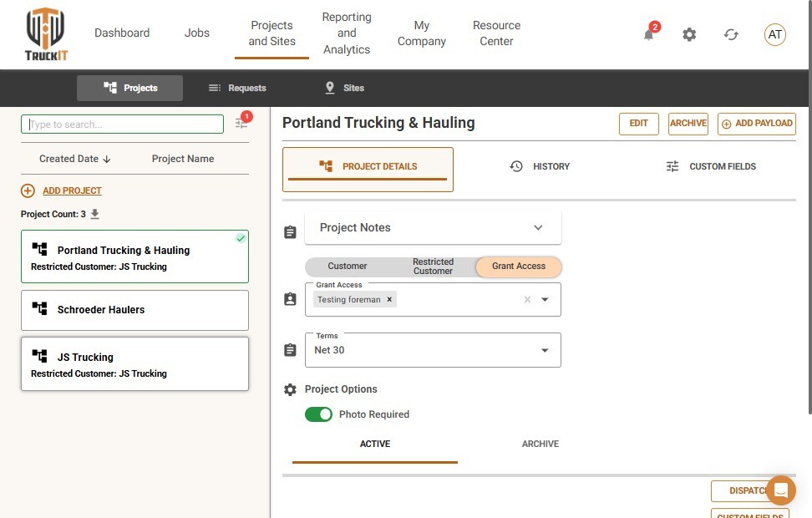812x518 pixels.
Task: Click the plus circle beside Add Project
Action: (28, 190)
